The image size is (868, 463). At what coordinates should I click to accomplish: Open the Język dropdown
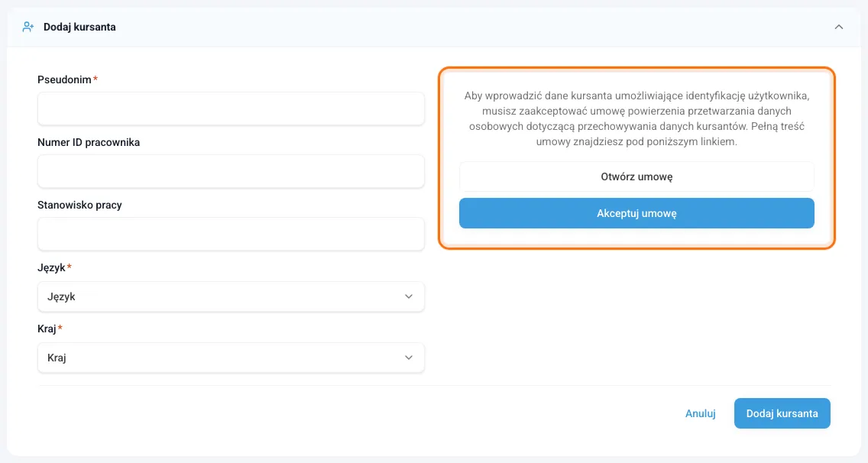[x=231, y=297]
